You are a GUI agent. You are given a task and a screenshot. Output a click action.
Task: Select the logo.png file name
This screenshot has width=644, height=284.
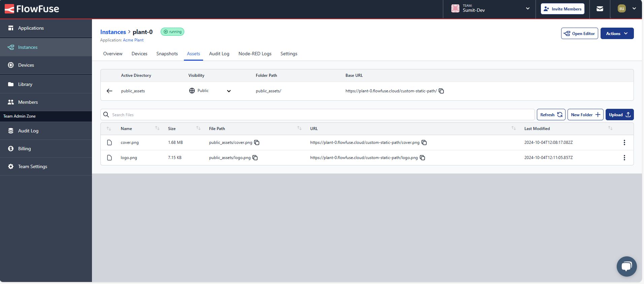[x=129, y=158]
